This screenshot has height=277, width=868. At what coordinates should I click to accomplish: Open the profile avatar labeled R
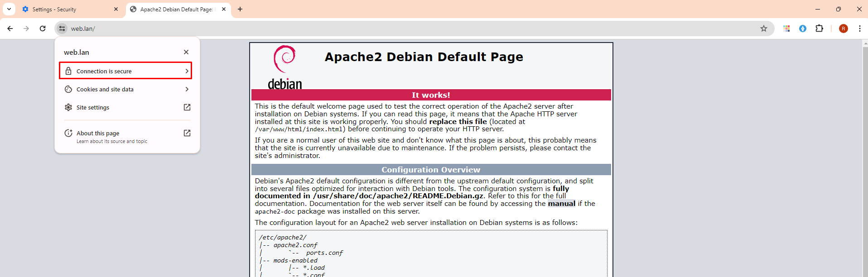844,29
